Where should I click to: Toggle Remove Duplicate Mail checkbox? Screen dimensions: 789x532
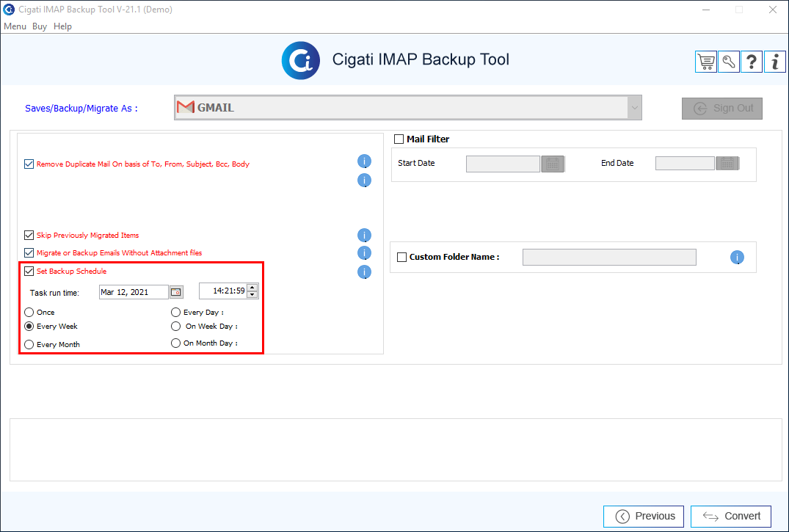pos(29,164)
